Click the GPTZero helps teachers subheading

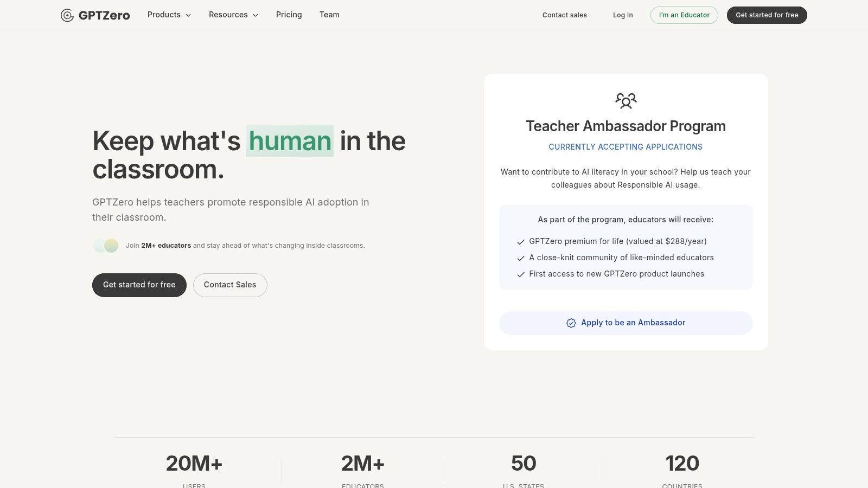pyautogui.click(x=231, y=210)
